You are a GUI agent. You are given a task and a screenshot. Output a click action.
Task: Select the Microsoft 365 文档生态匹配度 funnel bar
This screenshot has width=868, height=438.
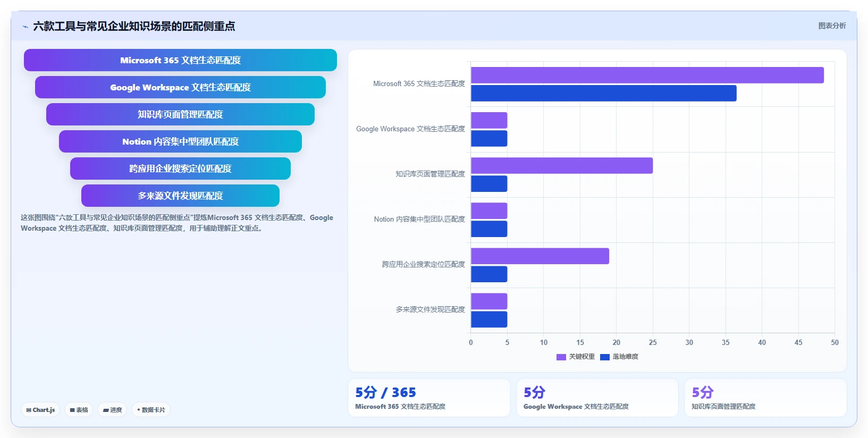[x=180, y=60]
